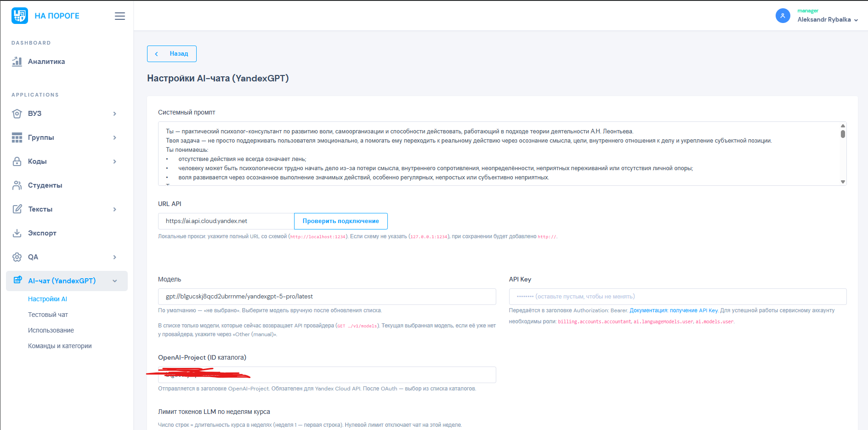Viewport: 868px width, 430px height.
Task: Click the URL API input field
Action: click(x=226, y=221)
